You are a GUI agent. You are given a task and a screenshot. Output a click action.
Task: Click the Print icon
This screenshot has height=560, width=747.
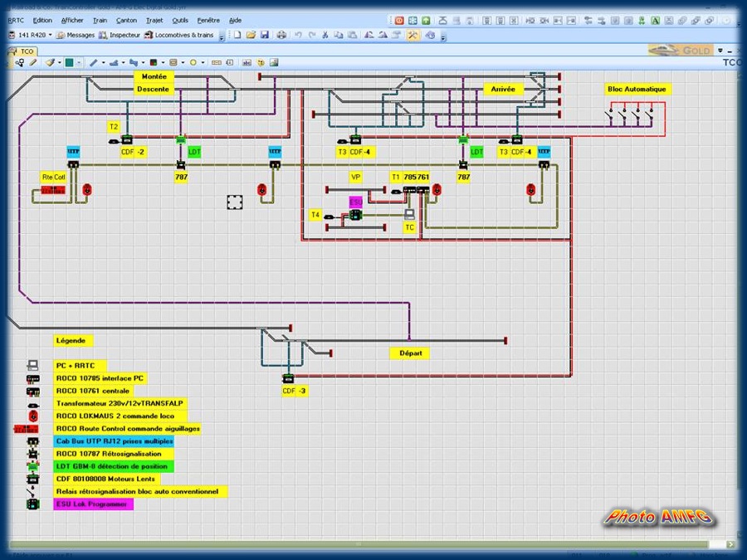(x=281, y=35)
